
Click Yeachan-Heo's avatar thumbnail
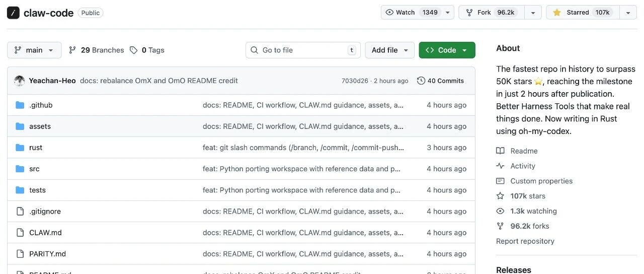(x=20, y=81)
